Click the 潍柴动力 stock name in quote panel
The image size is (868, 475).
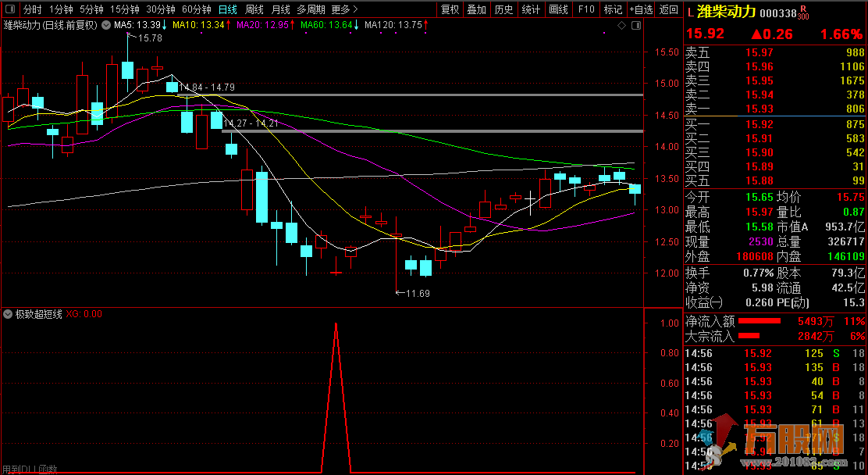tap(726, 12)
